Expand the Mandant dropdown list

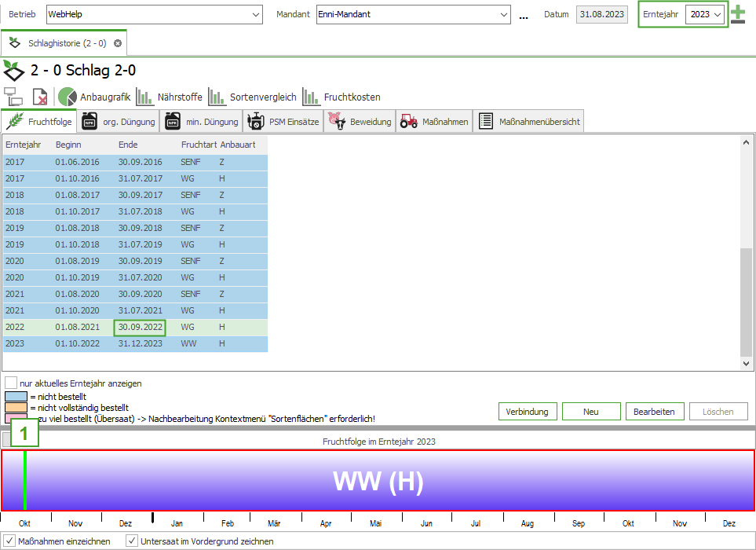pos(503,14)
